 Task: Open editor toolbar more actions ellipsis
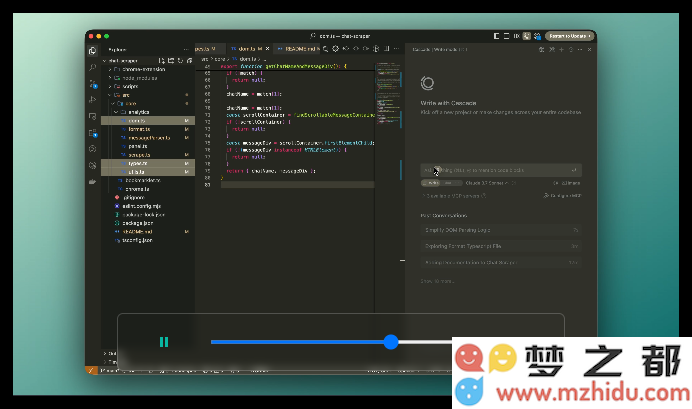[x=396, y=49]
